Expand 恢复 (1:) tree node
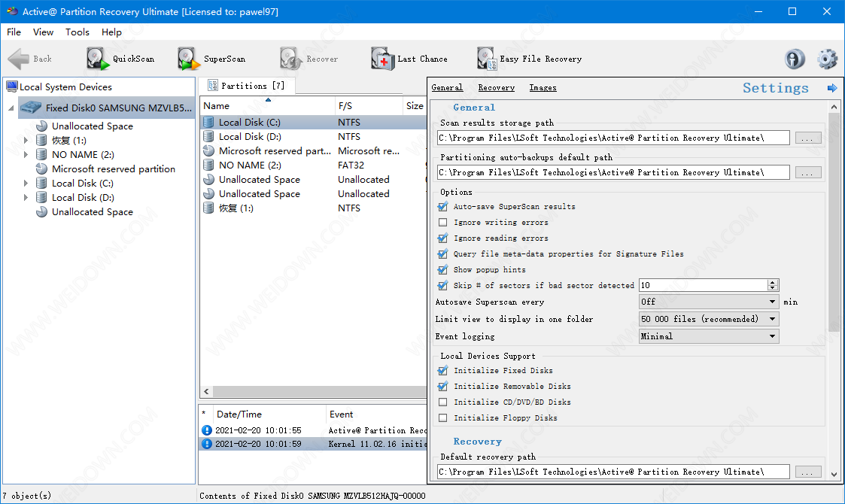 pyautogui.click(x=26, y=140)
